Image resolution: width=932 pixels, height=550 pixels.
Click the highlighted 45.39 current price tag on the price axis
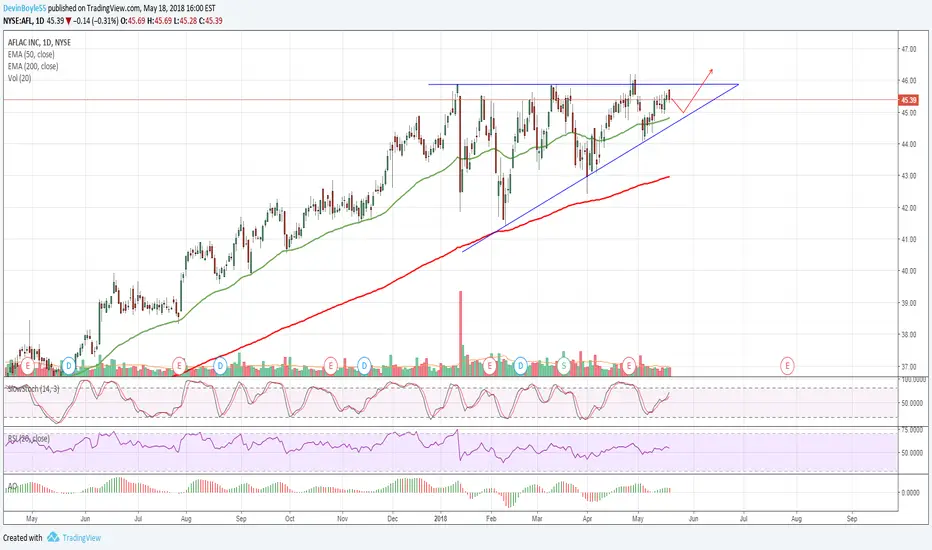pyautogui.click(x=909, y=100)
